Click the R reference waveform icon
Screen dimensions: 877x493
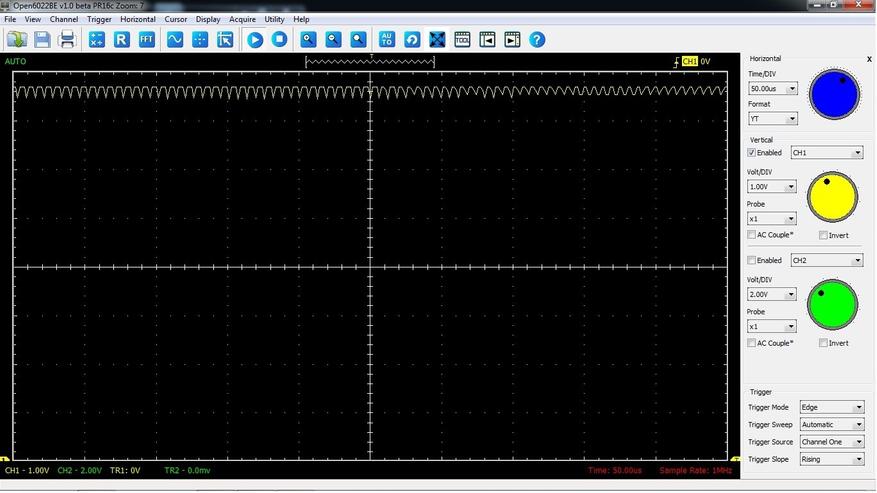pos(121,40)
